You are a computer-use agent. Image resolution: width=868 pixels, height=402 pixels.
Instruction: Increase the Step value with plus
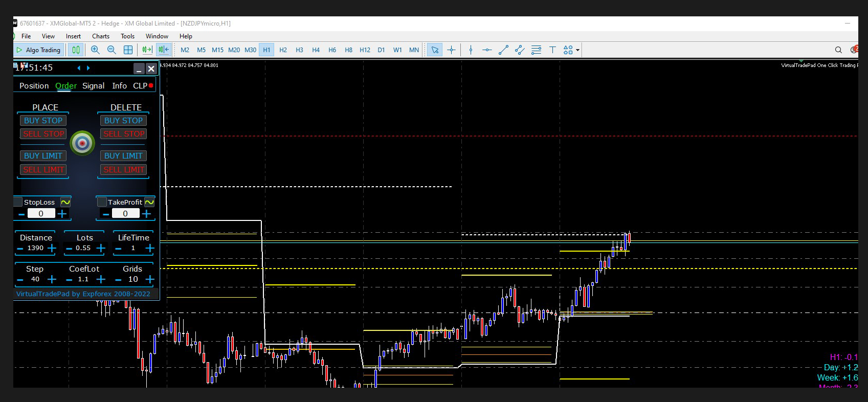[x=52, y=279]
